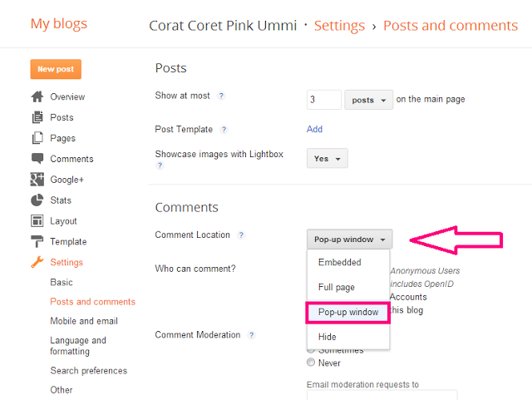Select the Never moderation radio button
Image resolution: width=532 pixels, height=400 pixels.
pyautogui.click(x=312, y=363)
